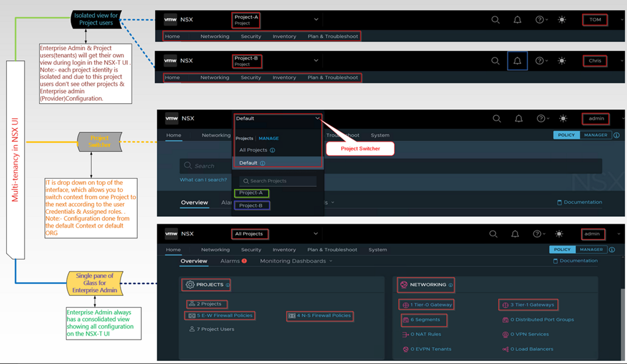Click the search icon in Project-A header
Viewport: 627px width, 364px height.
(495, 20)
